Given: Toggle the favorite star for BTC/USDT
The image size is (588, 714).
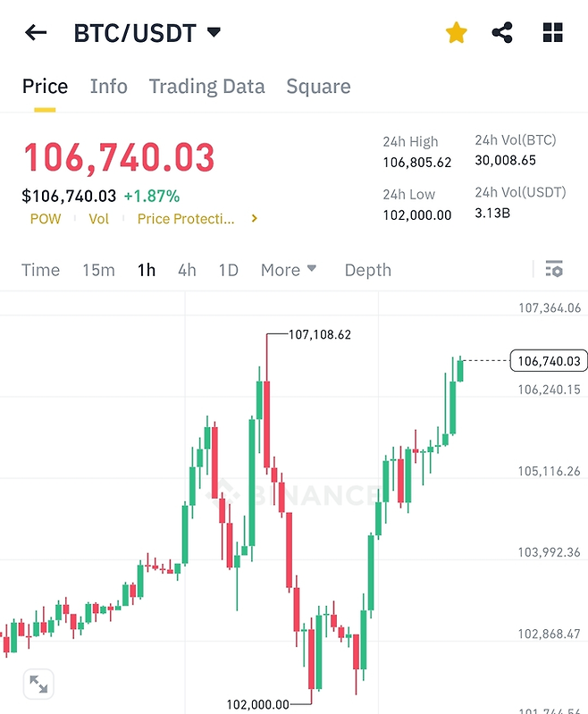Looking at the screenshot, I should pyautogui.click(x=457, y=33).
